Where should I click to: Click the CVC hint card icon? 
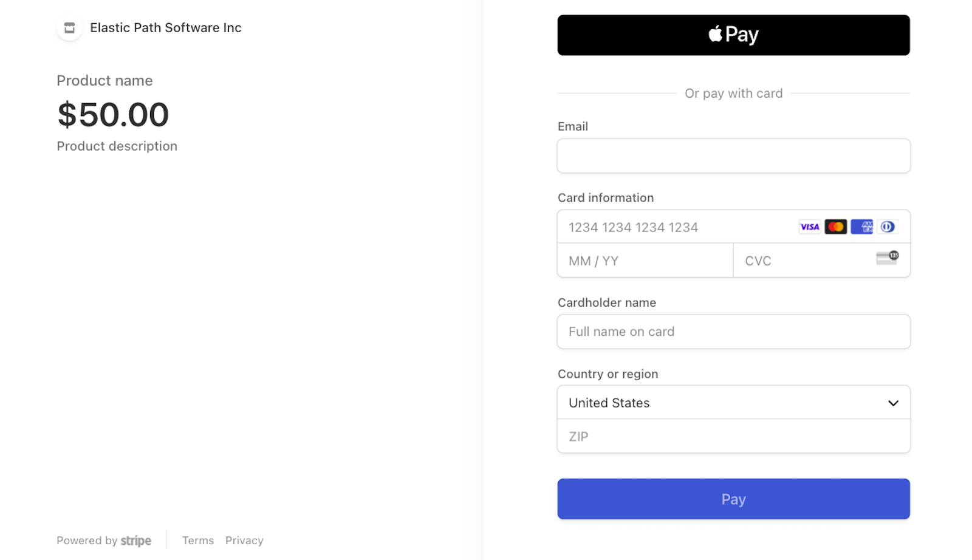coord(886,258)
